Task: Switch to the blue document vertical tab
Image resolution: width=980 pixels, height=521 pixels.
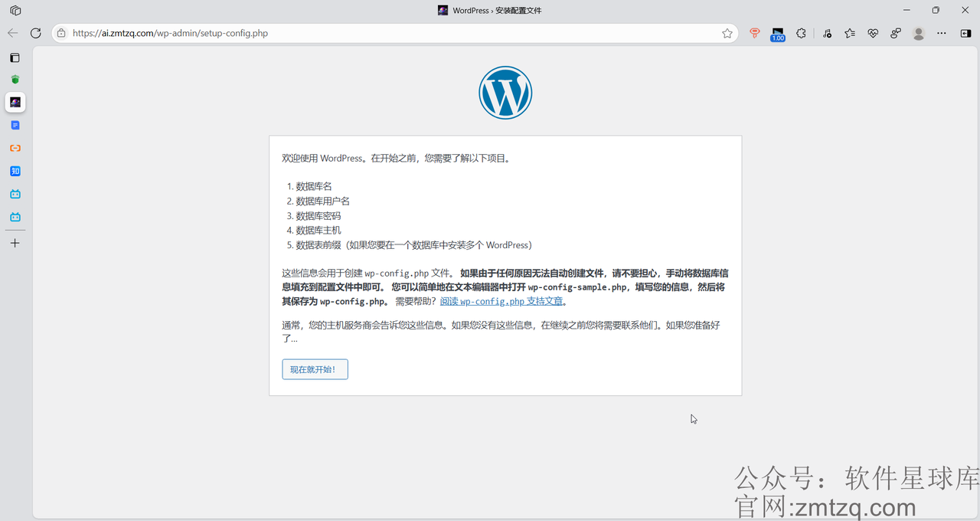Action: (15, 125)
